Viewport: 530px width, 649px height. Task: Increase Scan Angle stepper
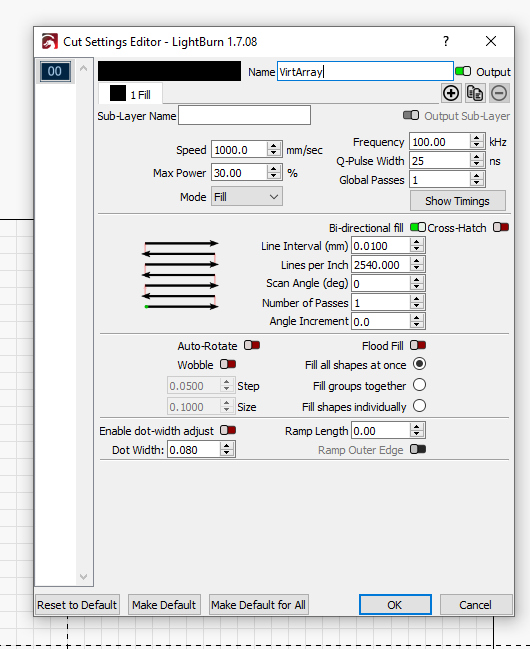click(417, 279)
